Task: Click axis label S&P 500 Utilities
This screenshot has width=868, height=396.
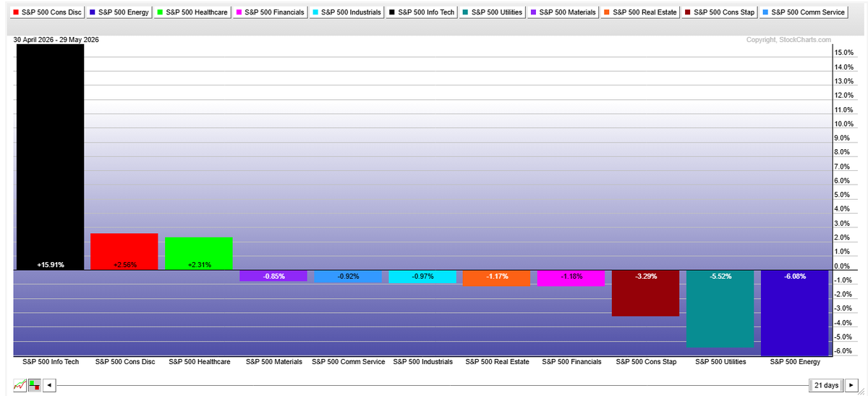Action: click(720, 361)
